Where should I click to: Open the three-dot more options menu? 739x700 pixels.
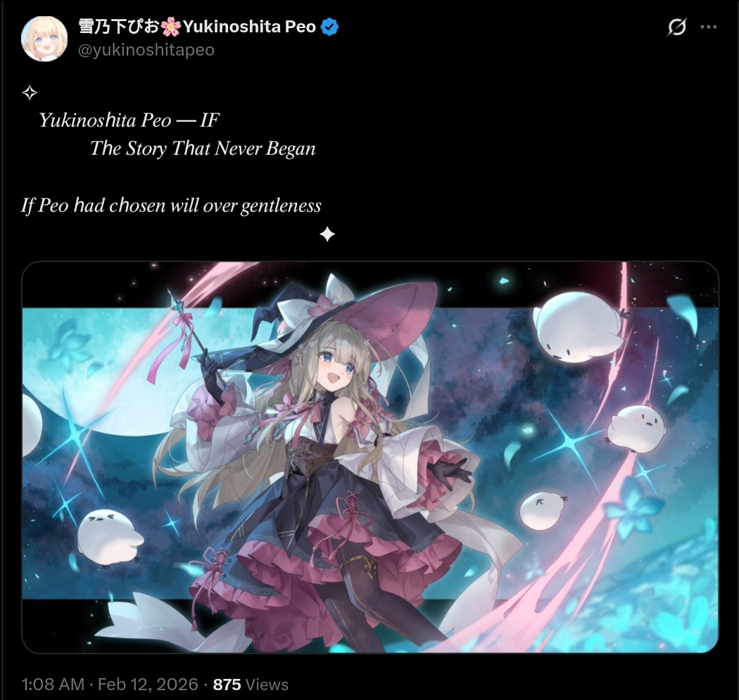coord(708,27)
